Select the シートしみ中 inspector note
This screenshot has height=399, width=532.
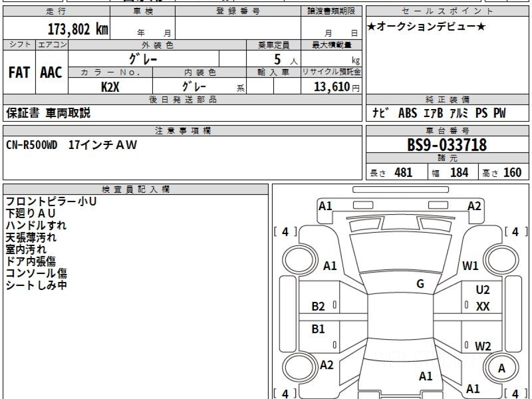click(x=36, y=285)
